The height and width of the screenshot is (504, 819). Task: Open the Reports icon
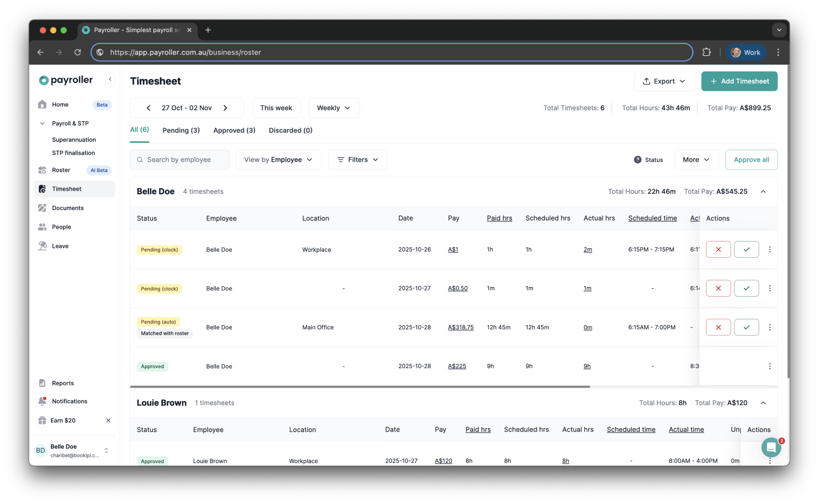42,383
